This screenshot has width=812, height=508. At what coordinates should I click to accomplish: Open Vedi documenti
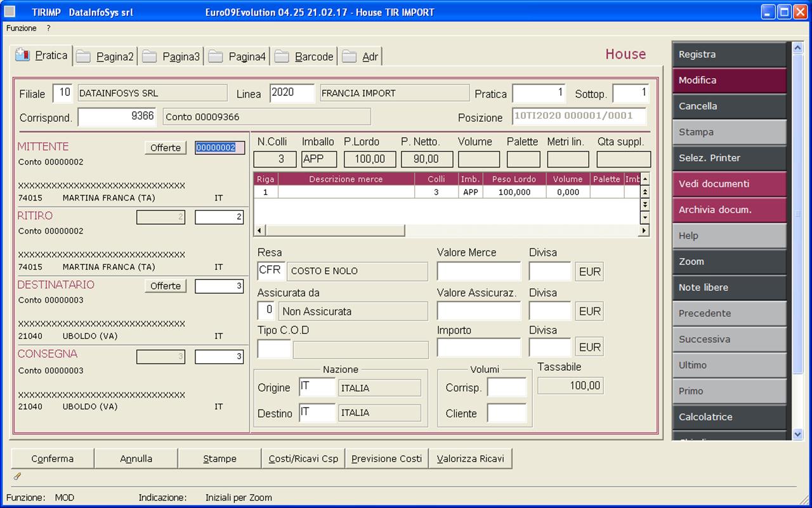(730, 184)
